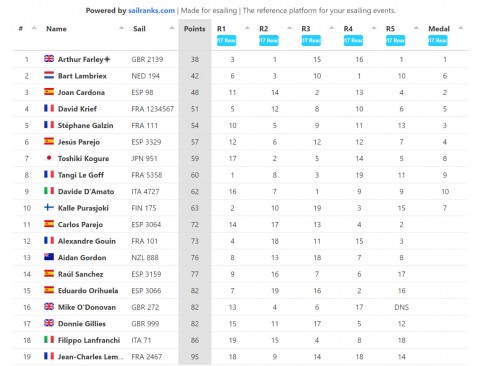
Task: Click the Great Britain flag beside Mike O'Donovan
Action: pyautogui.click(x=49, y=306)
